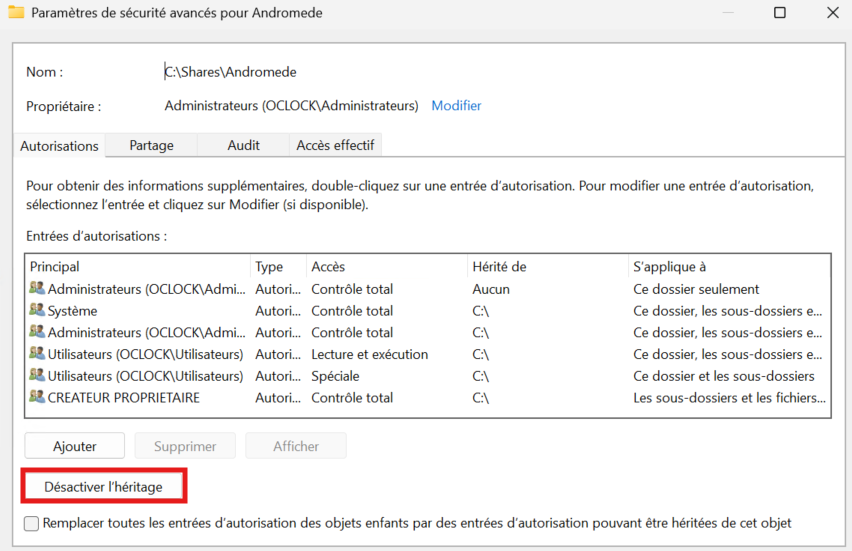Viewport: 852px width, 551px height.
Task: Click the Modifier link next to Propriétaire
Action: (x=456, y=105)
